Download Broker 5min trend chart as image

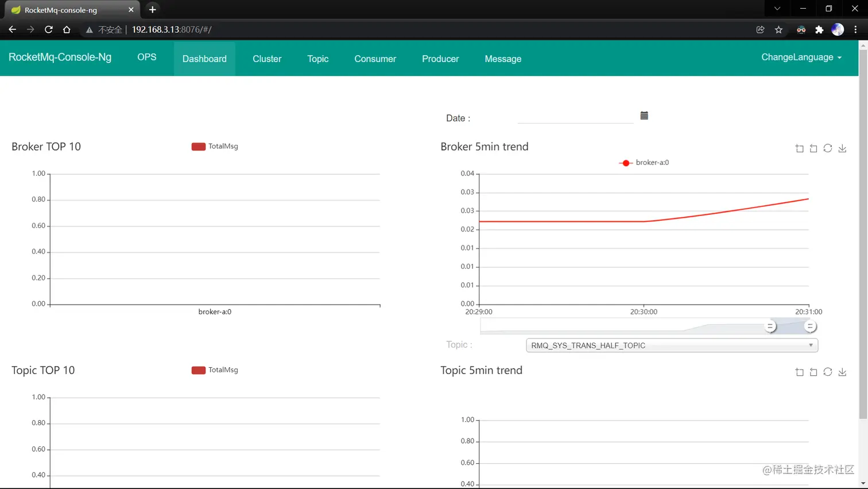click(842, 148)
